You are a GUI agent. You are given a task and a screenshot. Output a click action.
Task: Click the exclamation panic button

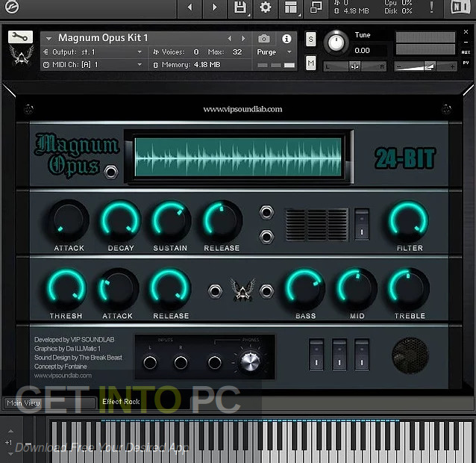tap(431, 7)
